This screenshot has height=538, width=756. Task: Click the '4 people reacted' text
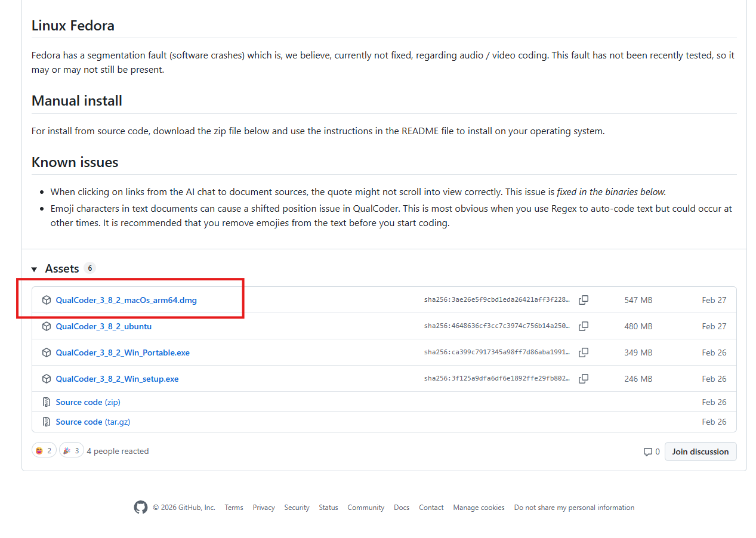(118, 451)
